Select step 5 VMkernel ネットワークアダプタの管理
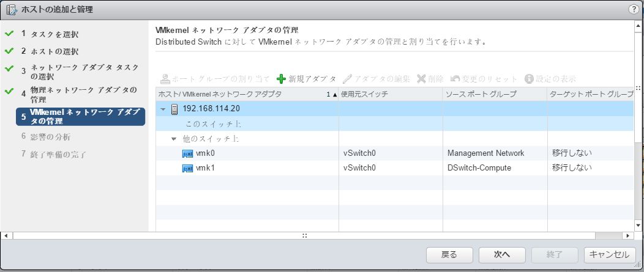644x272 pixels. point(81,117)
